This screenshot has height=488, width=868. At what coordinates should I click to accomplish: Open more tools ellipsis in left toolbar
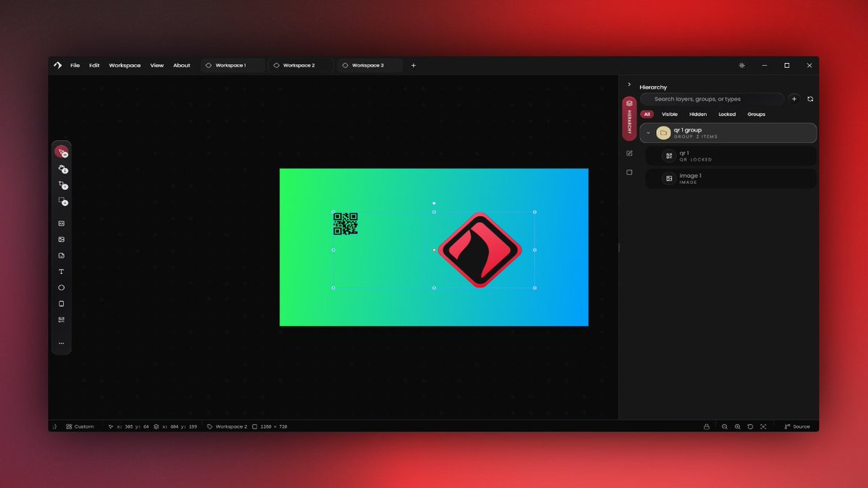(x=61, y=343)
